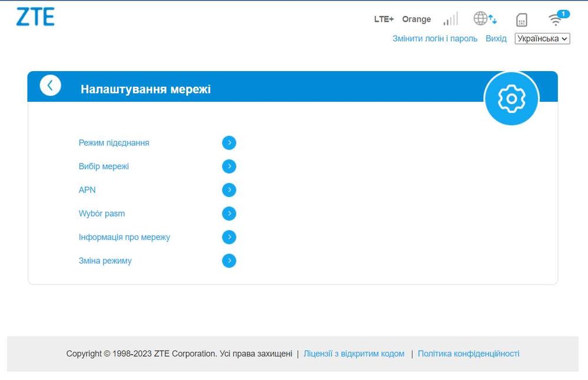
Task: Click Змінити логін і пароль link
Action: [x=435, y=39]
